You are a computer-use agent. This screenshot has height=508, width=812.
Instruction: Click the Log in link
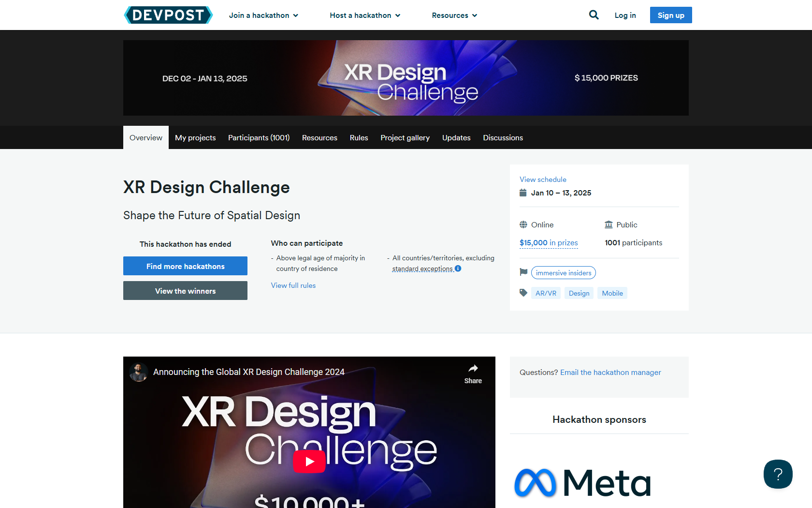click(625, 15)
